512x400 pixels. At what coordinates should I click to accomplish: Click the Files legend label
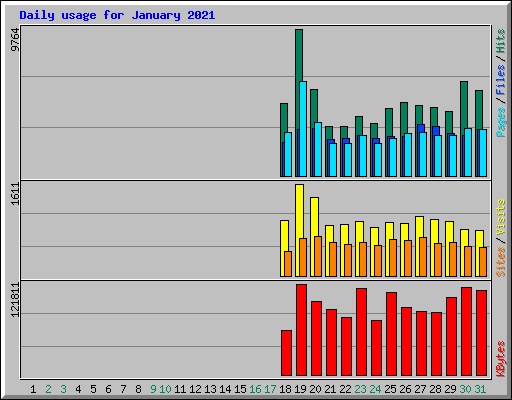500,80
